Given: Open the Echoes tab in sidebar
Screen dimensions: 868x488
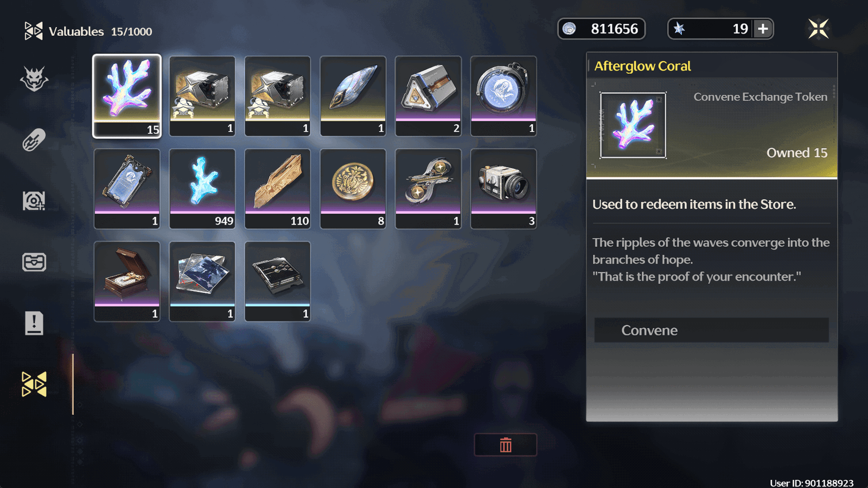Looking at the screenshot, I should (x=34, y=79).
